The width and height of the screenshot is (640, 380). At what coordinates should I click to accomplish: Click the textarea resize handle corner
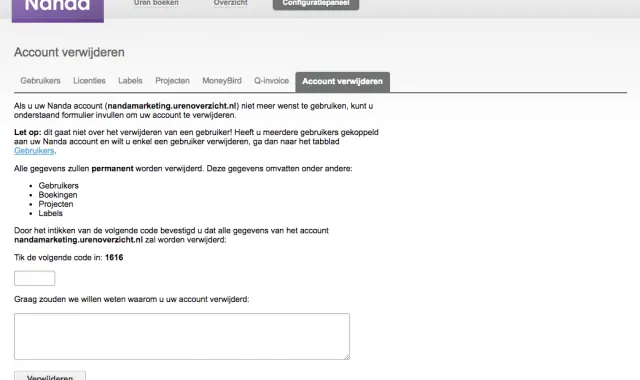coord(347,357)
